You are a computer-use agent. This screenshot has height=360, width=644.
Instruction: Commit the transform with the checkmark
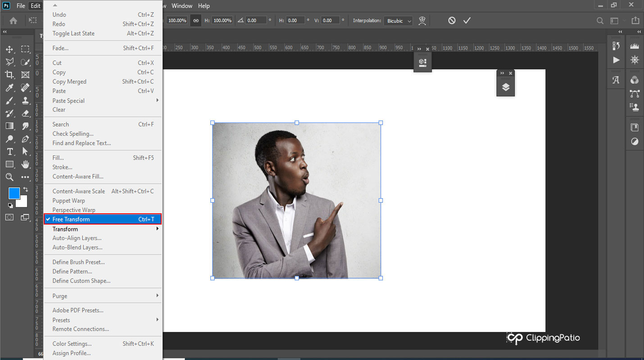click(x=467, y=21)
